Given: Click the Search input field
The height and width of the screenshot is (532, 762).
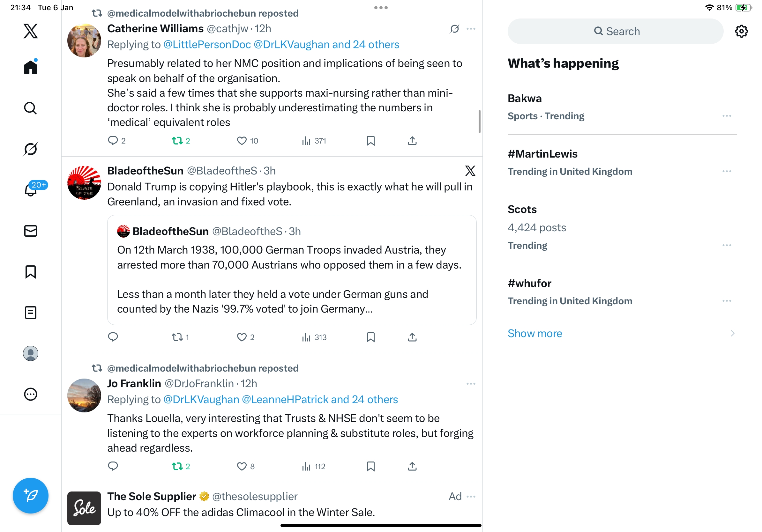Looking at the screenshot, I should [615, 31].
